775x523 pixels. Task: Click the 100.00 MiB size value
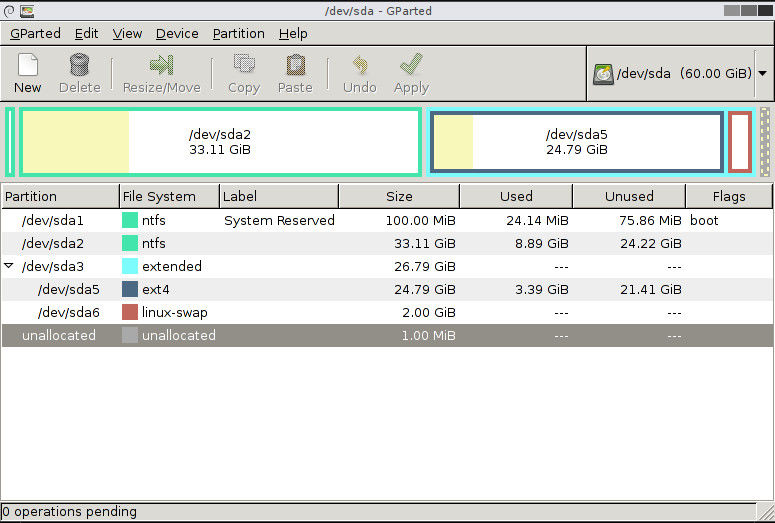[420, 220]
